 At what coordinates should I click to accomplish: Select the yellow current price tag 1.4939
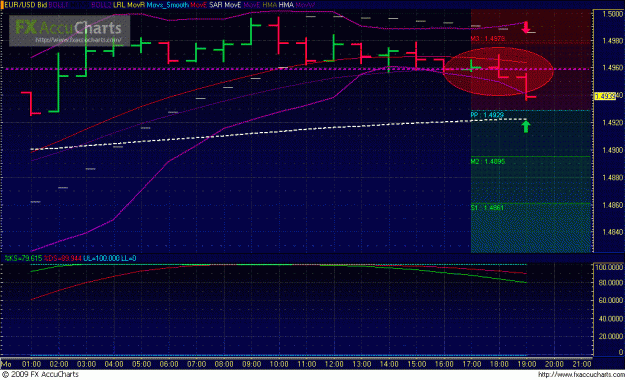(605, 96)
